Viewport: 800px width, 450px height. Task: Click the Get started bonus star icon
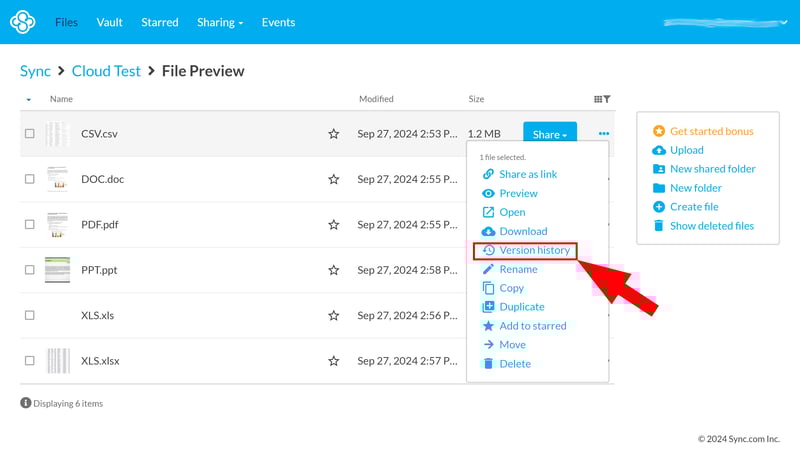pyautogui.click(x=658, y=131)
